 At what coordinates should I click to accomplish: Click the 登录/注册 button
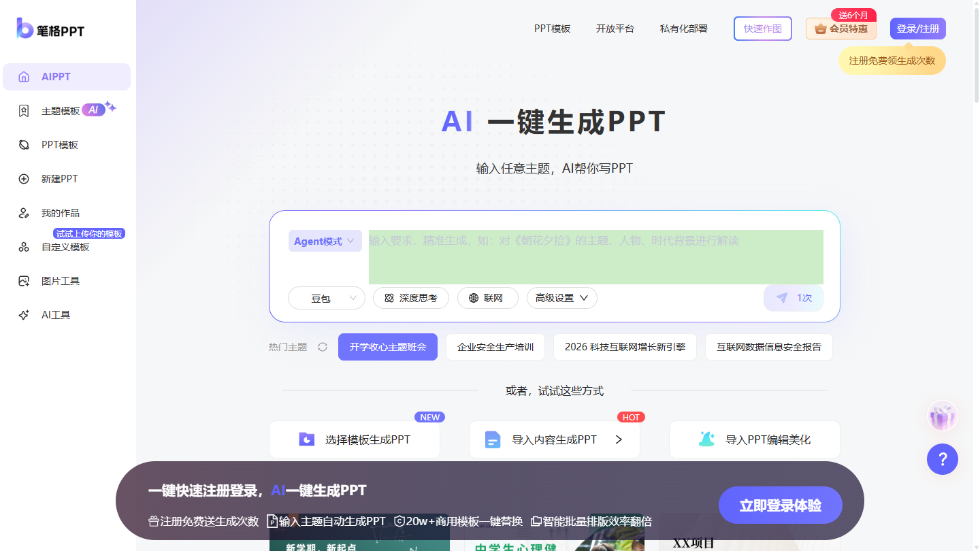[918, 29]
